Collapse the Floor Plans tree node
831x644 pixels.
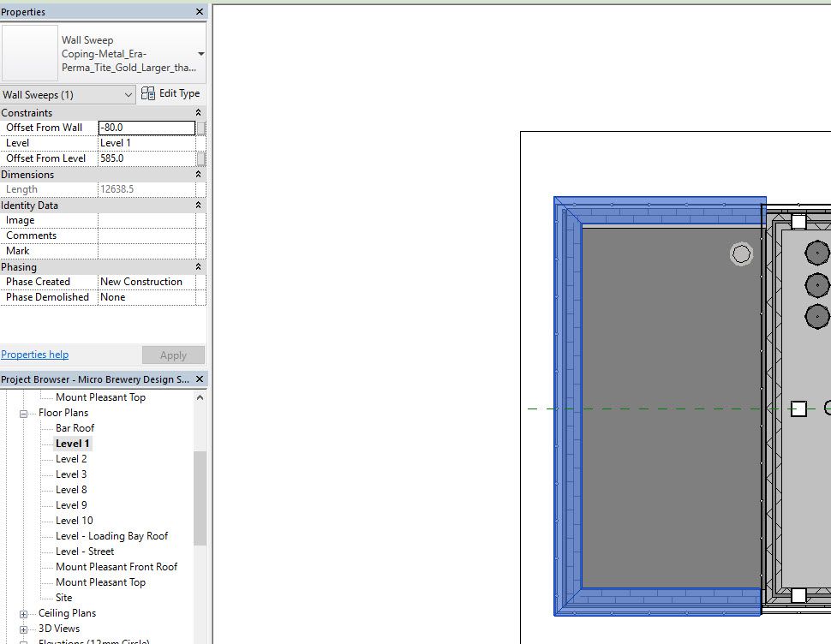[23, 414]
